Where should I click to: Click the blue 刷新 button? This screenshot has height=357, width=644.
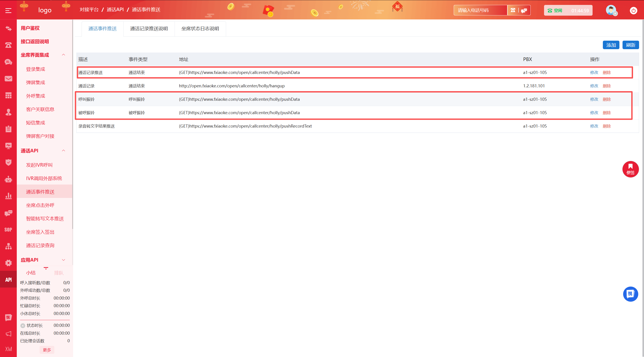click(x=631, y=45)
